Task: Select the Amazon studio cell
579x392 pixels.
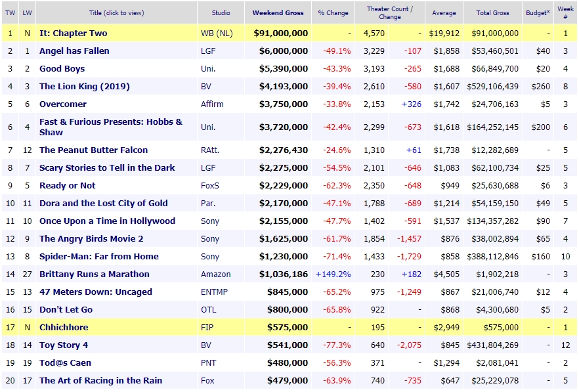Action: (x=215, y=274)
